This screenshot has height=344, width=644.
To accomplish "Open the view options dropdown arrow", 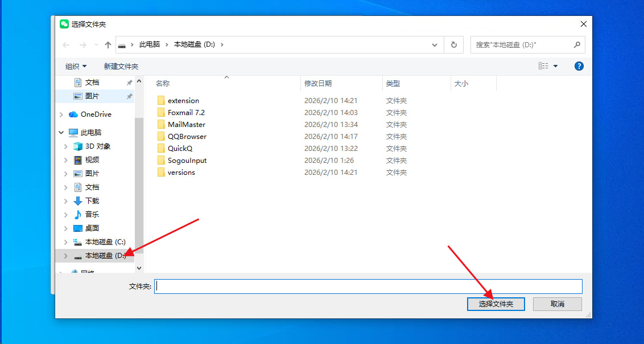I will click(555, 67).
